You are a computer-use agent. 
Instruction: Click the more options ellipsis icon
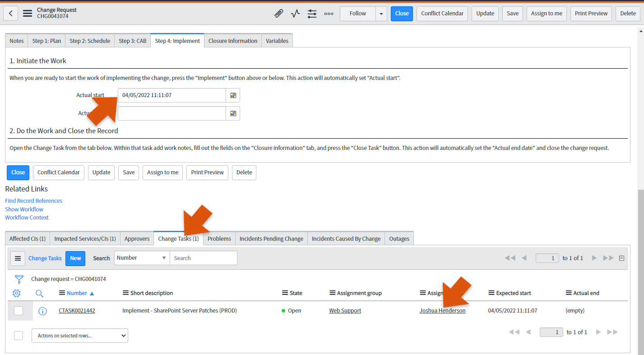click(329, 14)
